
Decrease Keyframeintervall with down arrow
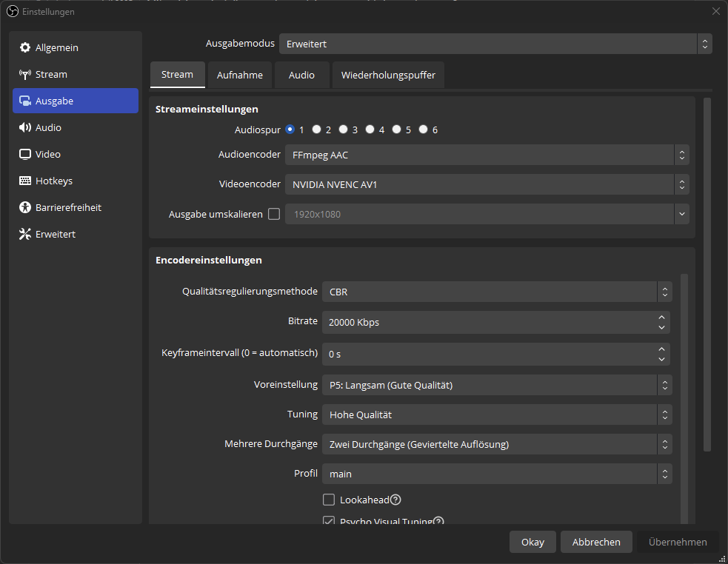pyautogui.click(x=661, y=359)
